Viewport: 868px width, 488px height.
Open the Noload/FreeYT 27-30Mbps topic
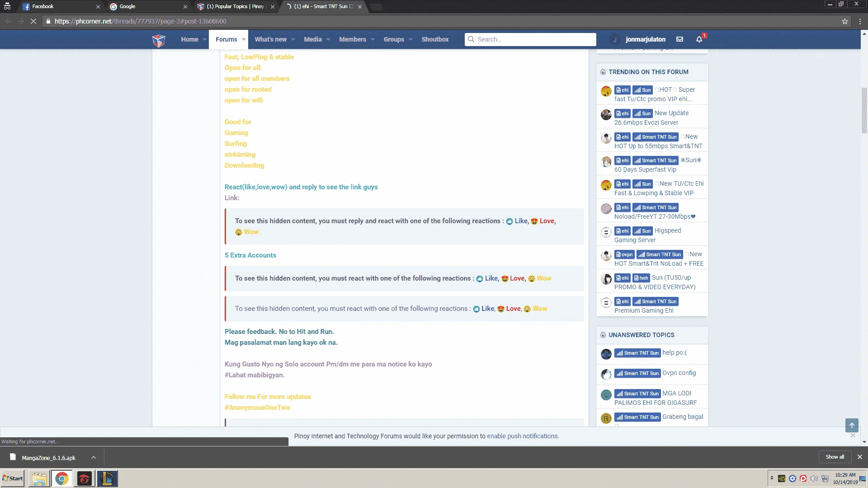655,216
